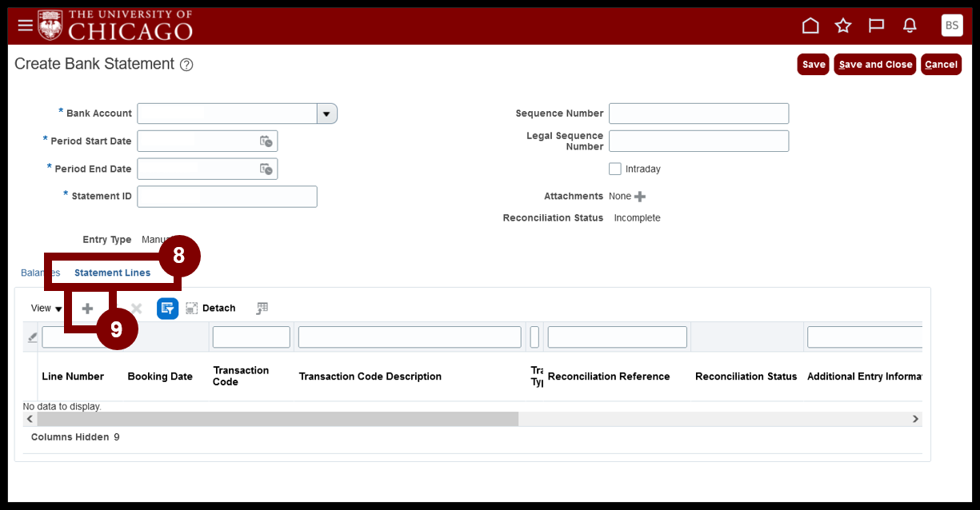Click Save and Close button
The image size is (980, 510).
(875, 65)
